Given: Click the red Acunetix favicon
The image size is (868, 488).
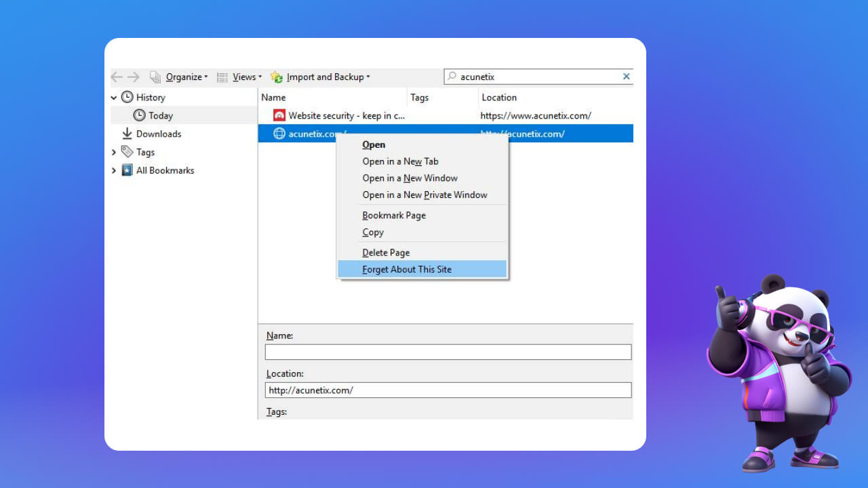Looking at the screenshot, I should point(279,115).
